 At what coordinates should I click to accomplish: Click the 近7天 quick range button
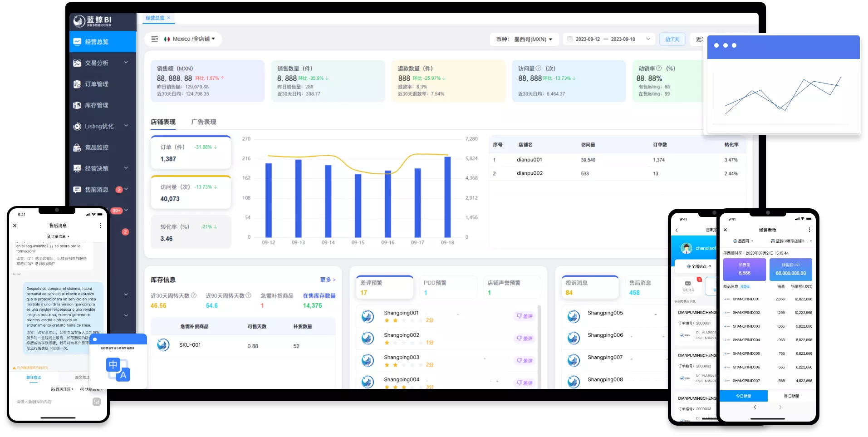tap(672, 39)
